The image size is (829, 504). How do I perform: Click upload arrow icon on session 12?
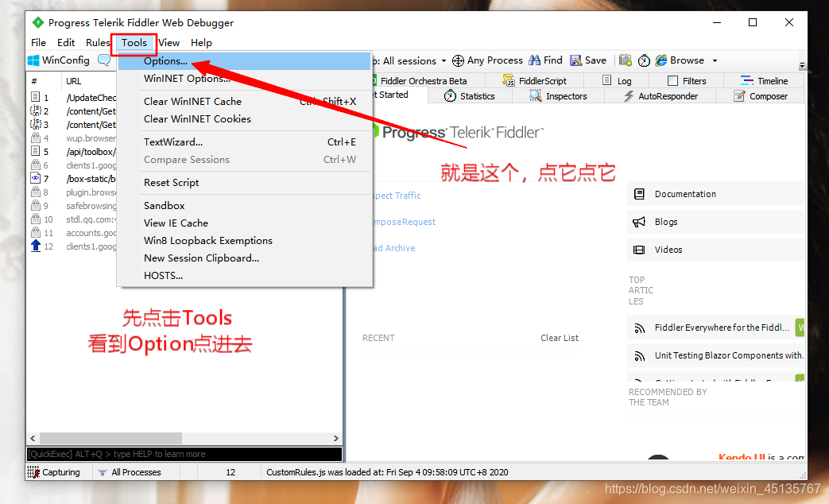pos(36,246)
